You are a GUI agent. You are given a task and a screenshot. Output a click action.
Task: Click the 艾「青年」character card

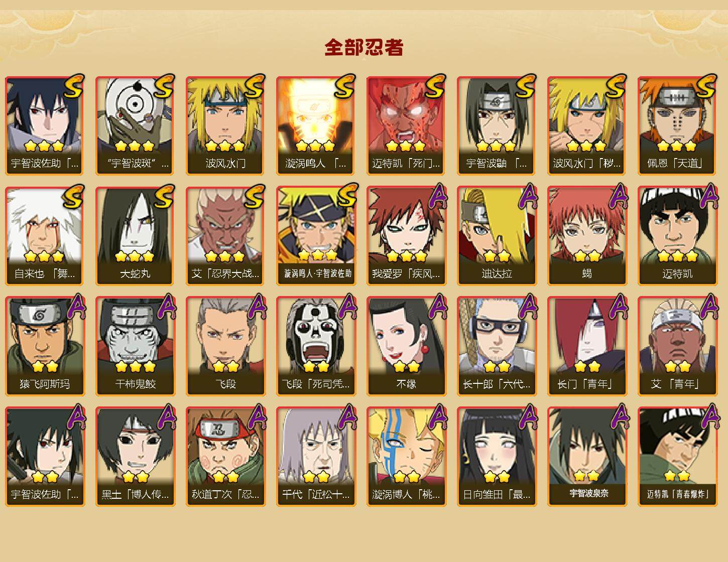tap(677, 346)
